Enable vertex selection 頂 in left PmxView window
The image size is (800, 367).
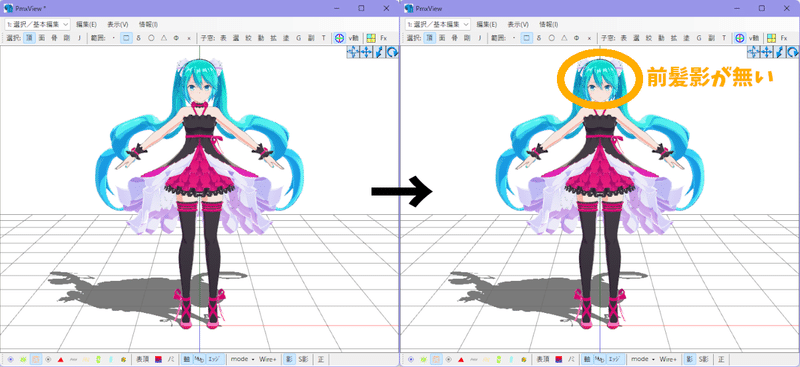coord(29,38)
